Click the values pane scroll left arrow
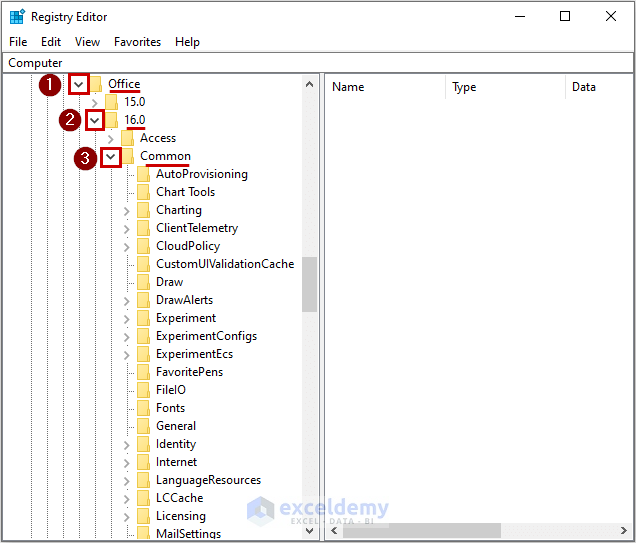 click(334, 530)
